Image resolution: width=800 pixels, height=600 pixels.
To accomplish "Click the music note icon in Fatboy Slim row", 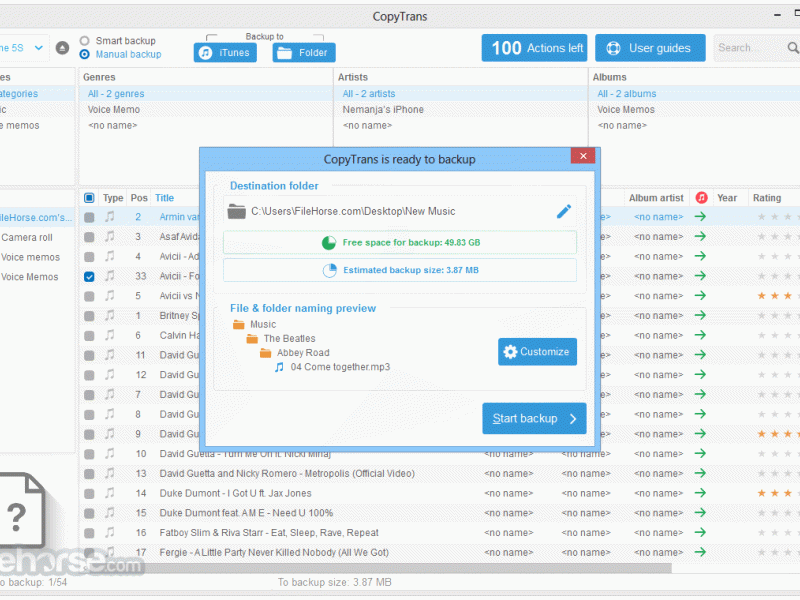I will click(x=110, y=533).
